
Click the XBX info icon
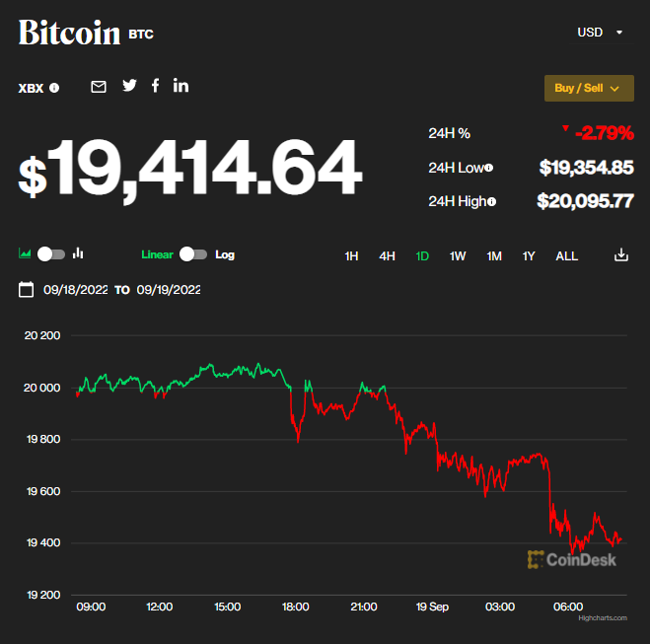tap(54, 88)
